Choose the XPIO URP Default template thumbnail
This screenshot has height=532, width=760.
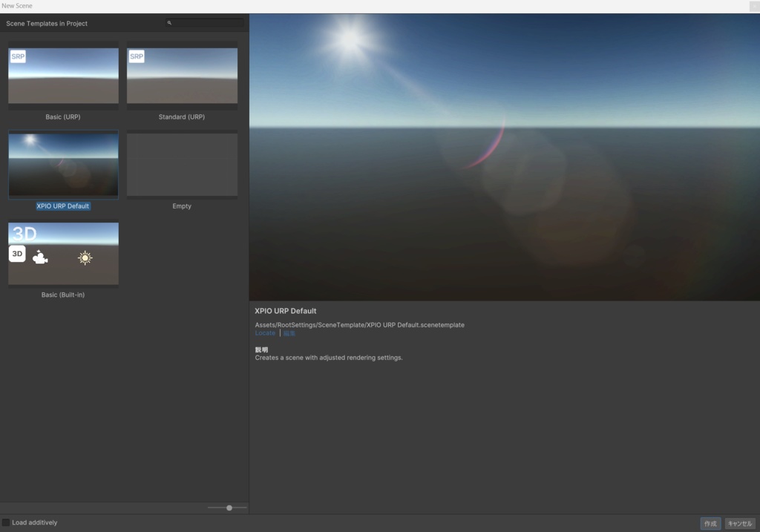pyautogui.click(x=64, y=164)
